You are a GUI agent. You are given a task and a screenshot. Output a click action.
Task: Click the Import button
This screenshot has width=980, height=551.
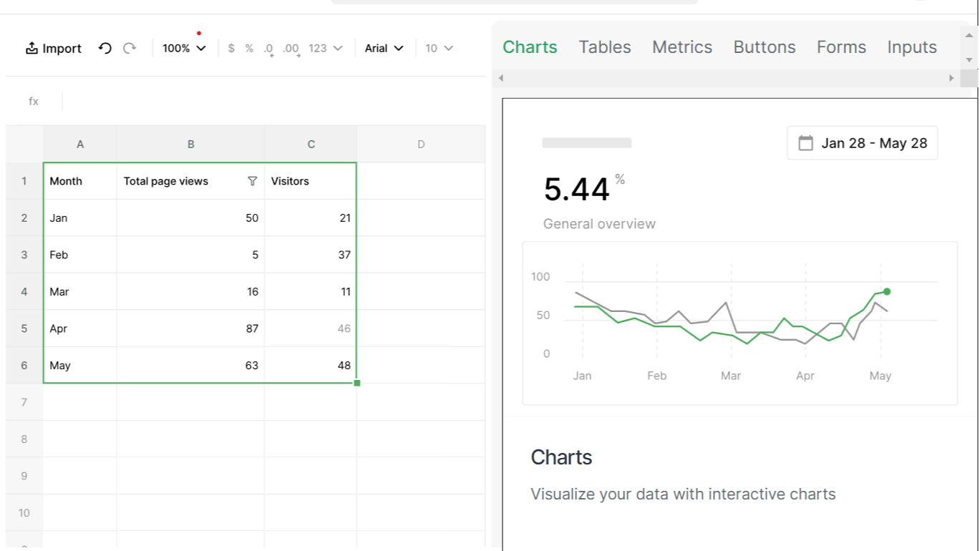pyautogui.click(x=54, y=48)
